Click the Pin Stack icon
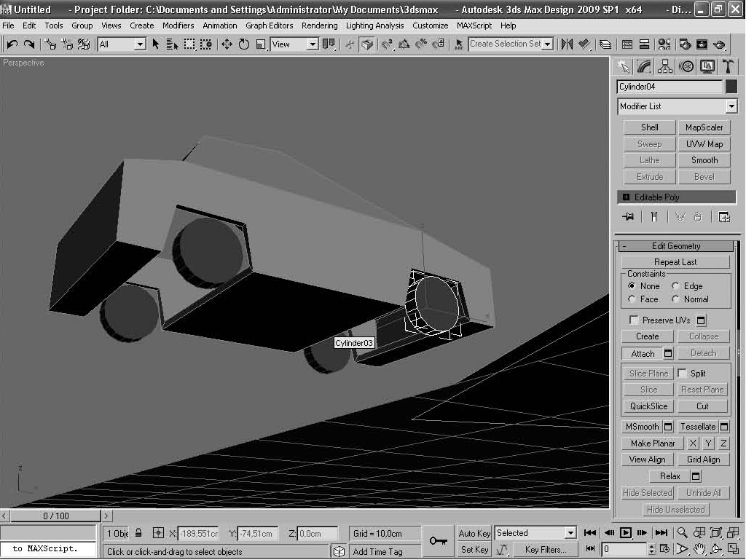This screenshot has width=746, height=560. click(628, 217)
